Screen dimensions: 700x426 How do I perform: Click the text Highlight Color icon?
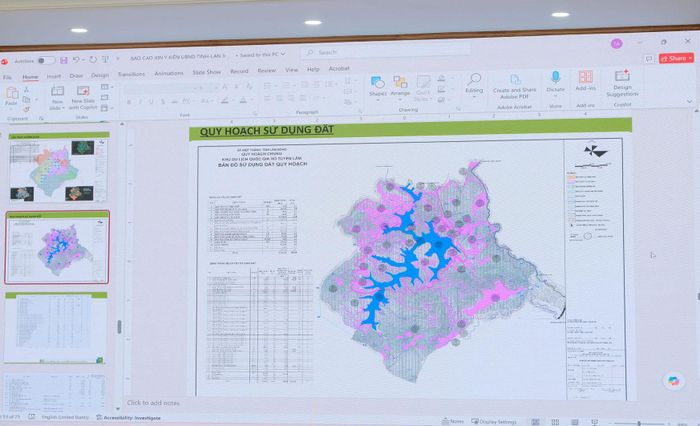coord(225,100)
